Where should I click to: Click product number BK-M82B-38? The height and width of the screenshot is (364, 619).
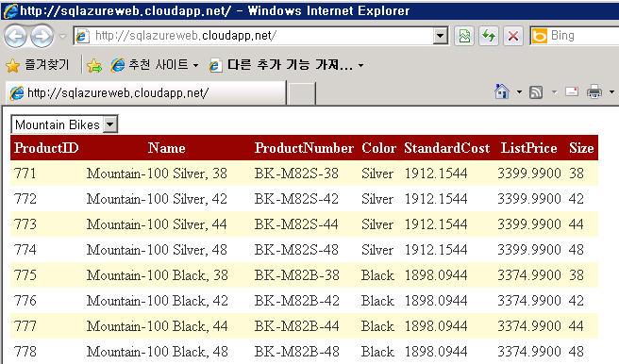coord(297,274)
